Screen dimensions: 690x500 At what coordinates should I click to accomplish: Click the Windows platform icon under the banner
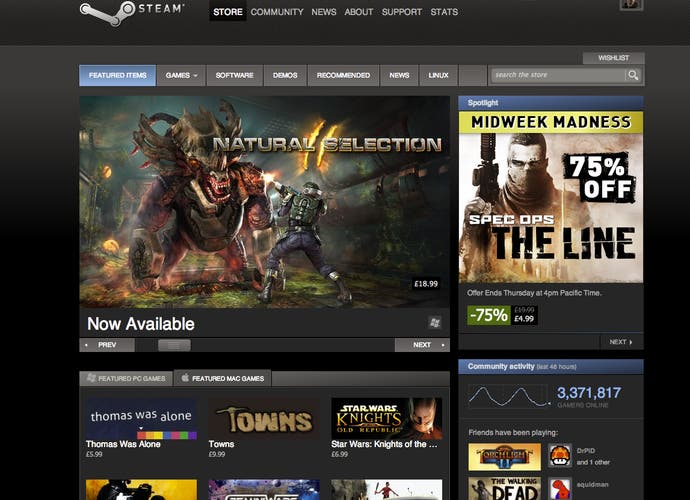click(435, 323)
